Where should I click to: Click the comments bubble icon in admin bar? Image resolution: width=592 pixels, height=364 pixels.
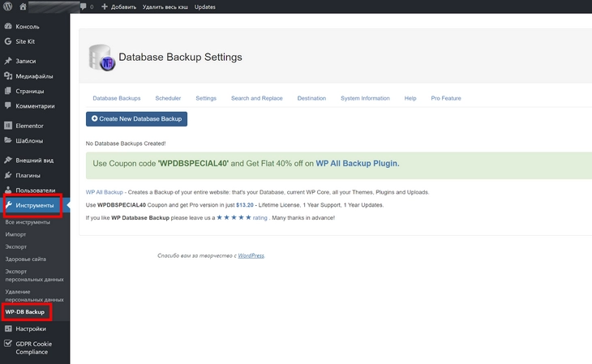84,6
